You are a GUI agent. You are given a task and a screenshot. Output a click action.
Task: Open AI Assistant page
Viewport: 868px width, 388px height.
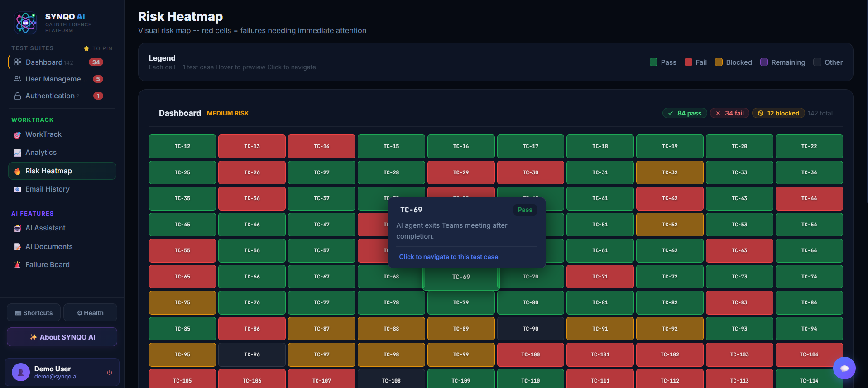pyautogui.click(x=62, y=228)
